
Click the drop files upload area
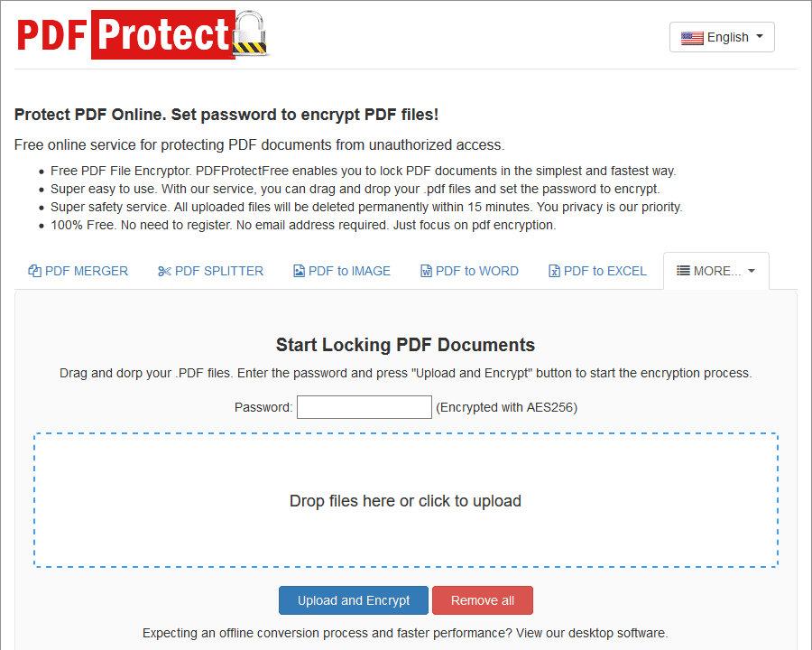point(405,500)
